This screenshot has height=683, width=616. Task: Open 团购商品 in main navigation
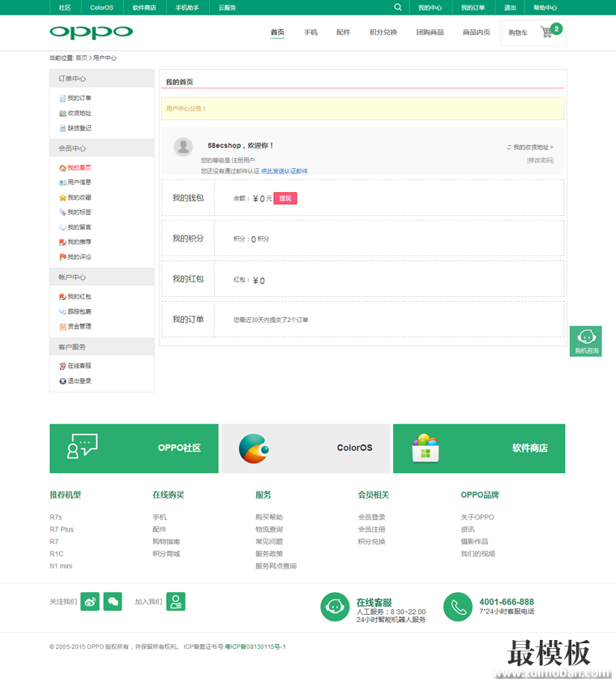[430, 32]
